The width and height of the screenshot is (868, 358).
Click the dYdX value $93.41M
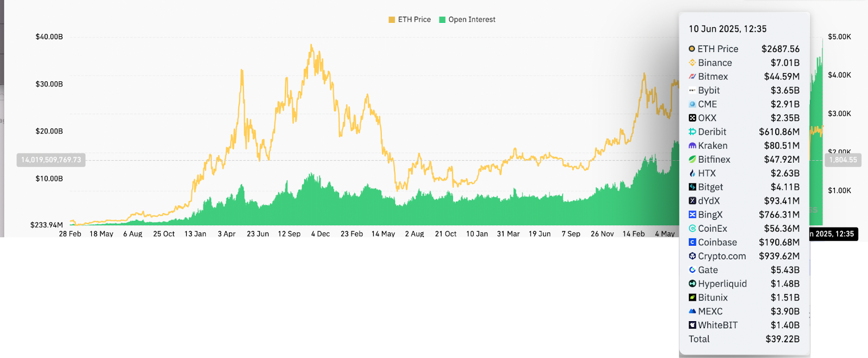click(x=782, y=201)
